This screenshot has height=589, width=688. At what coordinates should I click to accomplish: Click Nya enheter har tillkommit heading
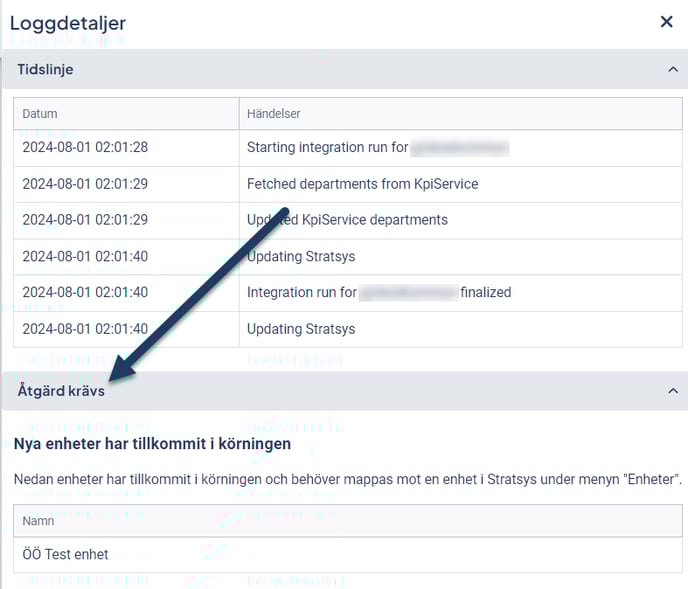coord(152,443)
